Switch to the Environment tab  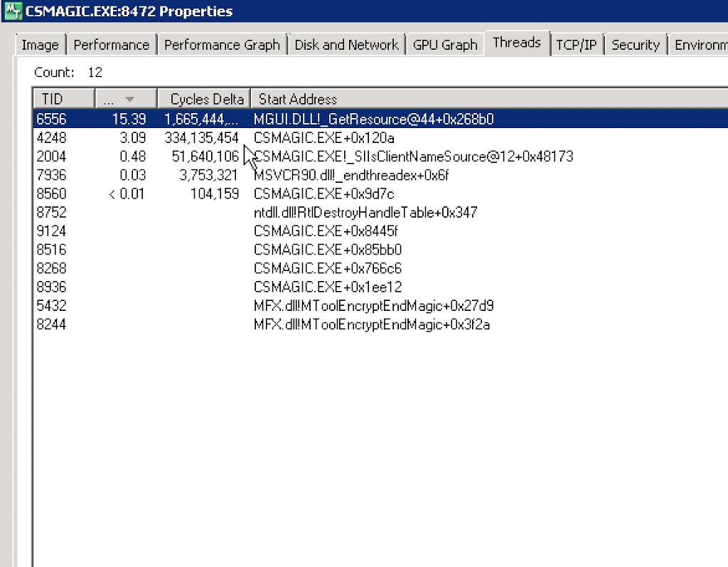coord(700,45)
